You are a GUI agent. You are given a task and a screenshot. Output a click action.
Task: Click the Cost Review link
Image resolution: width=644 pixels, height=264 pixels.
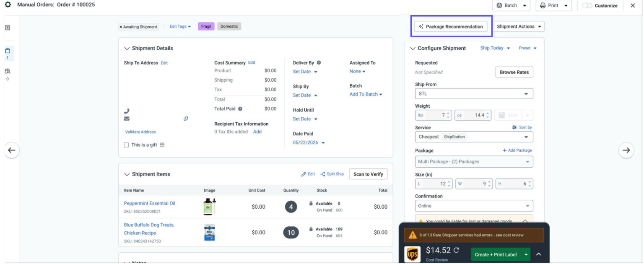click(436, 260)
